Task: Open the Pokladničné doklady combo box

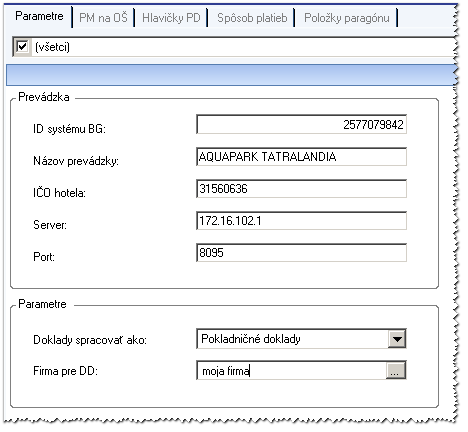Action: [301, 339]
